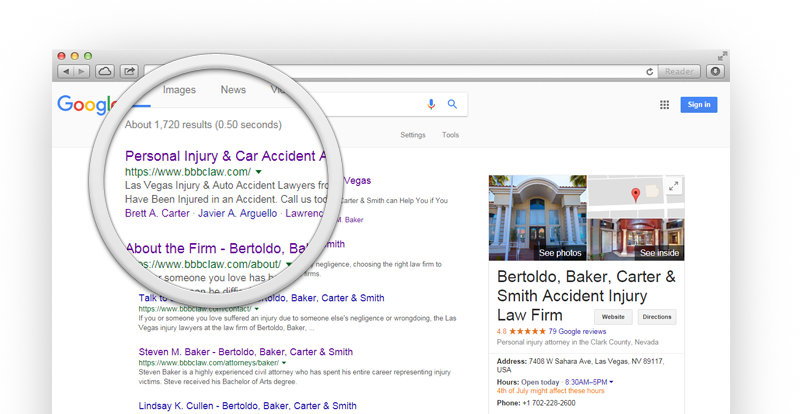
Task: Click the https://www.bbbclaw.com/ green URL
Action: click(188, 172)
